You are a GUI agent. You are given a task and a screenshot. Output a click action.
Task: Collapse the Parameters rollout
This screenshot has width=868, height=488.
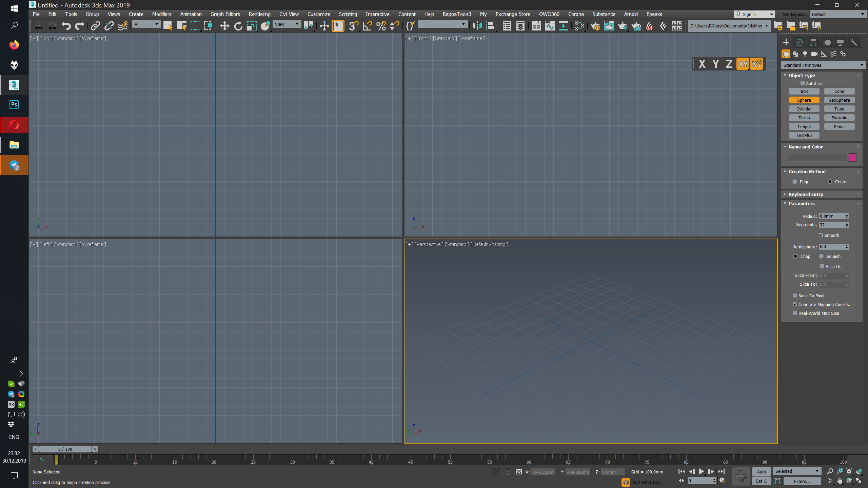(x=802, y=203)
